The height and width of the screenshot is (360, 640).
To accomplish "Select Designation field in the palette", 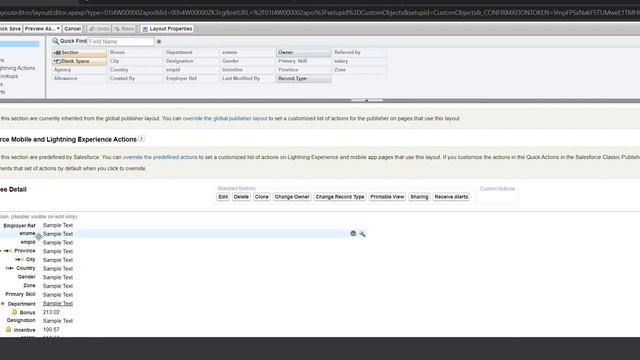I will (x=191, y=61).
